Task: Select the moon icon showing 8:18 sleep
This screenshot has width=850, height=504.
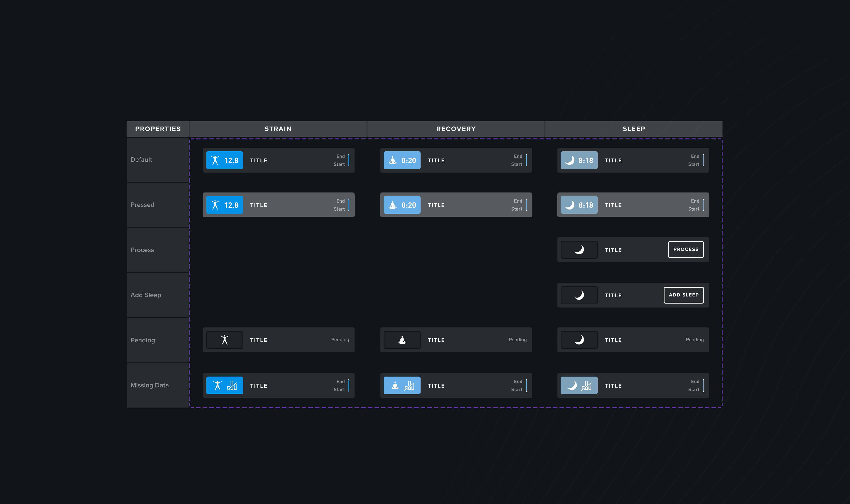Action: point(570,160)
